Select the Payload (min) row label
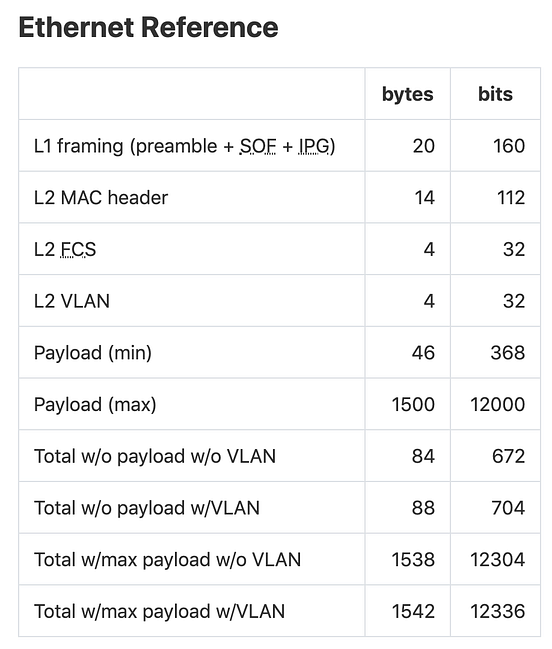Viewport: 552px width, 649px height. (x=93, y=353)
